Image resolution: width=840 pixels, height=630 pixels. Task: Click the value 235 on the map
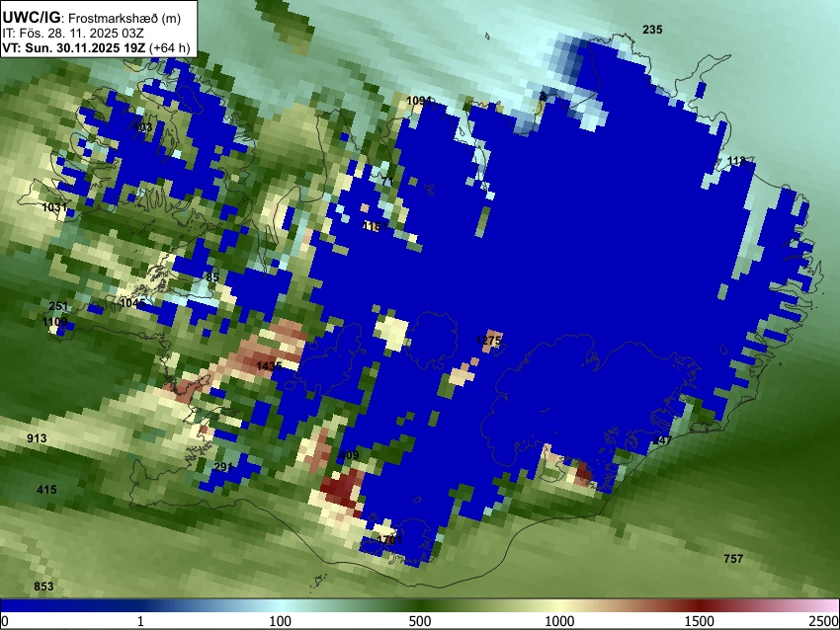coord(652,30)
